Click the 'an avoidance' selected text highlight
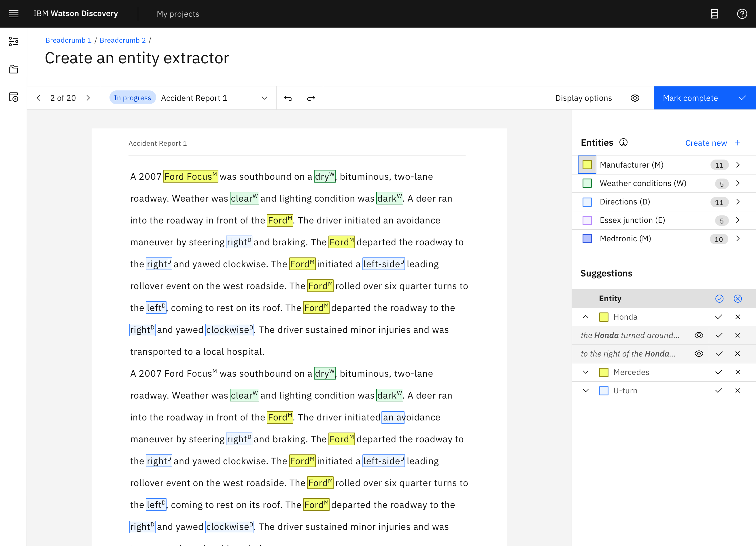The width and height of the screenshot is (756, 546). (393, 417)
